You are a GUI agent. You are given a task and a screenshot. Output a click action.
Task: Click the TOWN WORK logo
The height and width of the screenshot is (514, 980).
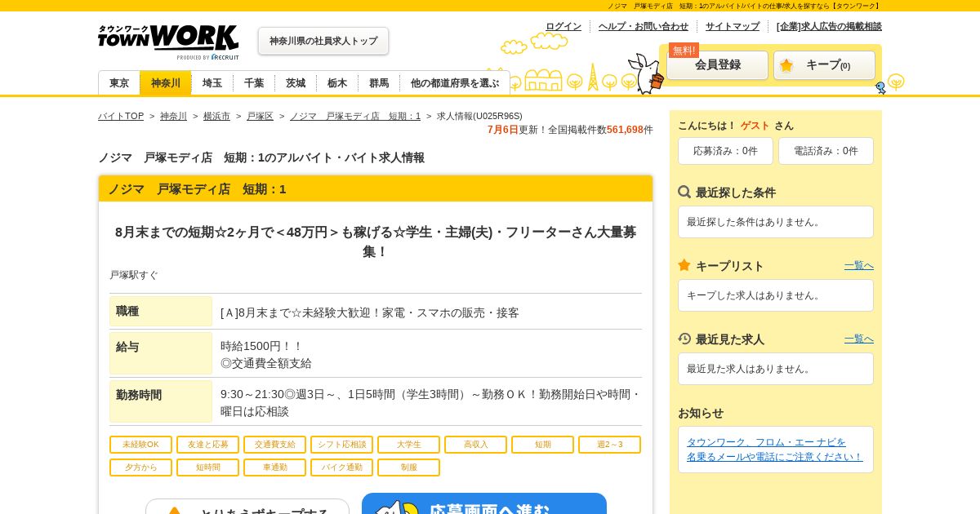point(168,42)
